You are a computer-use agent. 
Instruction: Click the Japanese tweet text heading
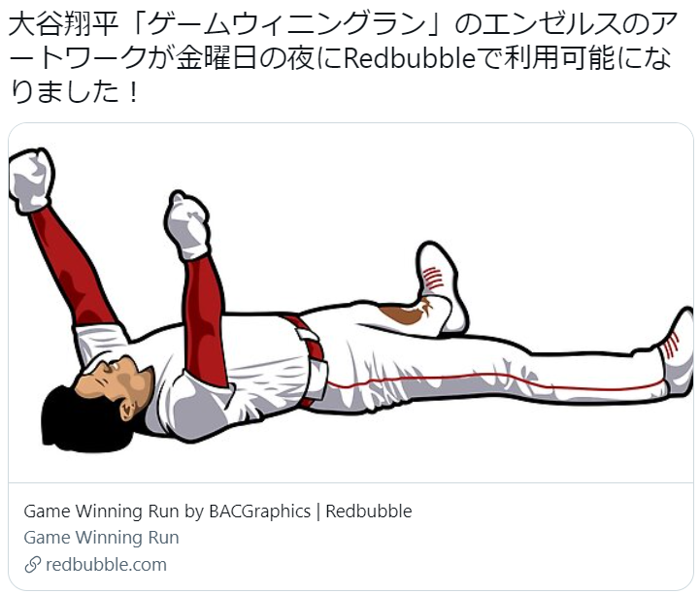[x=344, y=58]
